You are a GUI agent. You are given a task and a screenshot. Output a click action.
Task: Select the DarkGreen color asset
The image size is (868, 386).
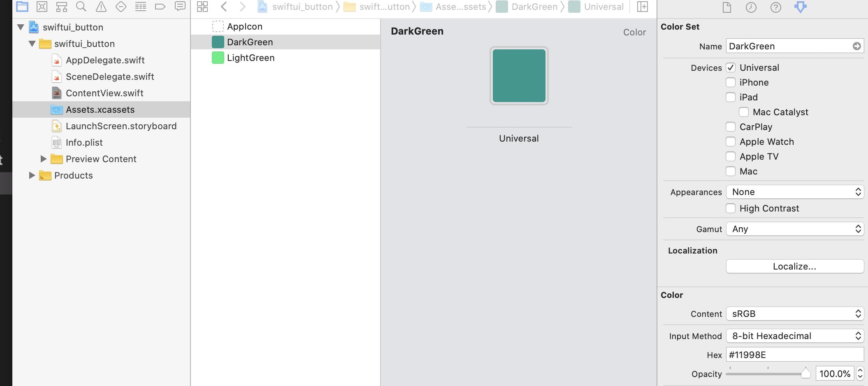(285, 42)
